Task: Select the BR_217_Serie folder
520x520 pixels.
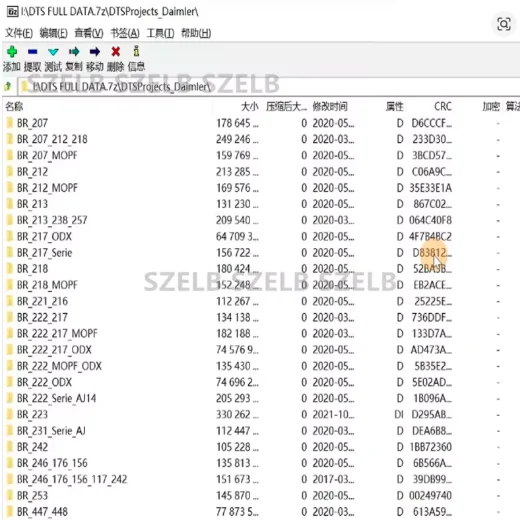Action: coord(45,252)
